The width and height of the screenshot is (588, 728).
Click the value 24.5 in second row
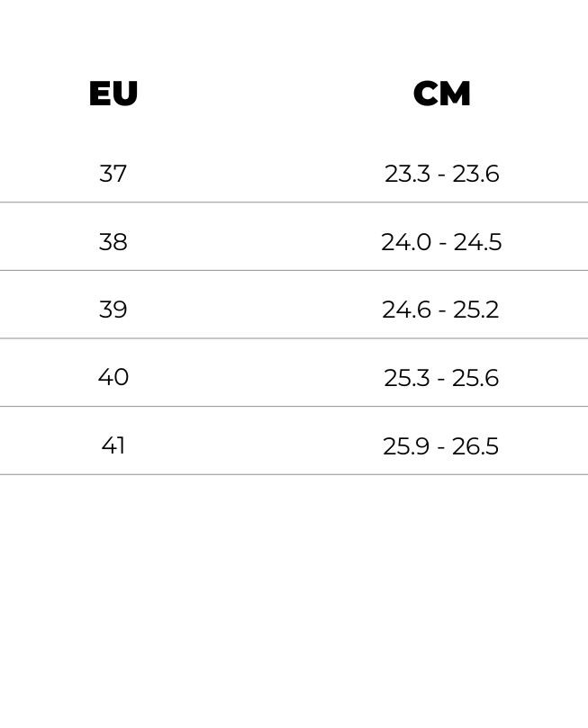[478, 242]
